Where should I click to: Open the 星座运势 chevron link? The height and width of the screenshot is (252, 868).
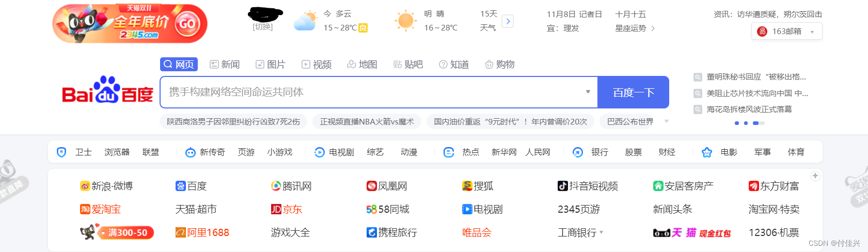pyautogui.click(x=653, y=28)
